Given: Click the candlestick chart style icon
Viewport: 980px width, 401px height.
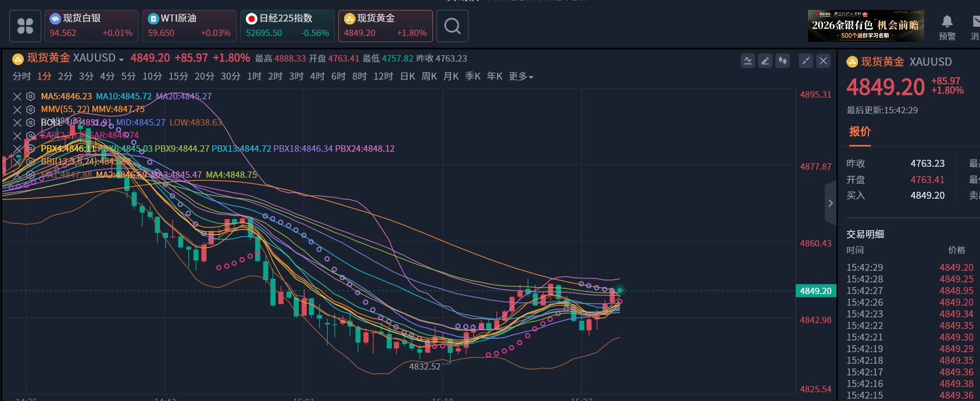Looking at the screenshot, I should 783,60.
